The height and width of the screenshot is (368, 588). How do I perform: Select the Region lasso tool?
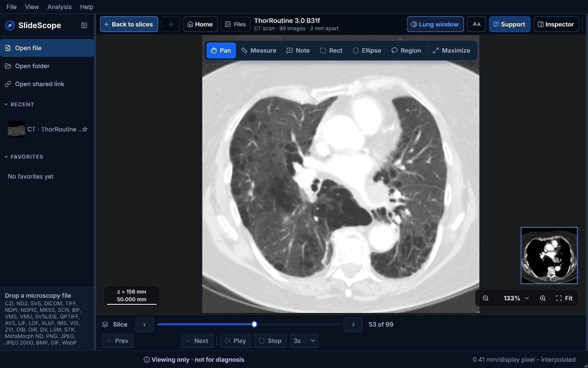406,50
